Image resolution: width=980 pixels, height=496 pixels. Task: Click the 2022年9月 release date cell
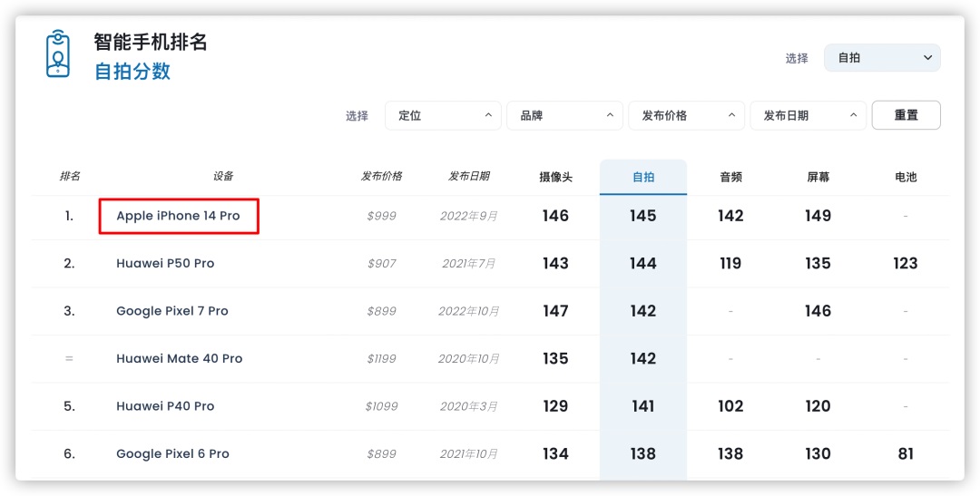click(469, 216)
